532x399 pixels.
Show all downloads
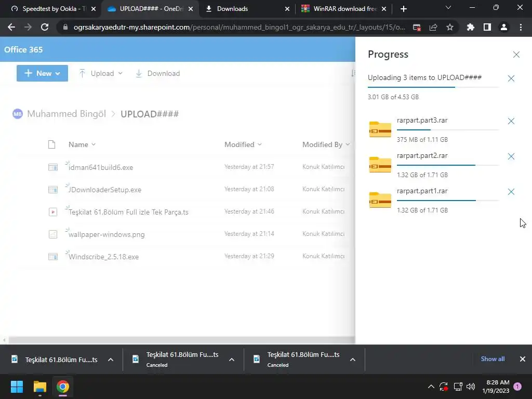coord(493,359)
